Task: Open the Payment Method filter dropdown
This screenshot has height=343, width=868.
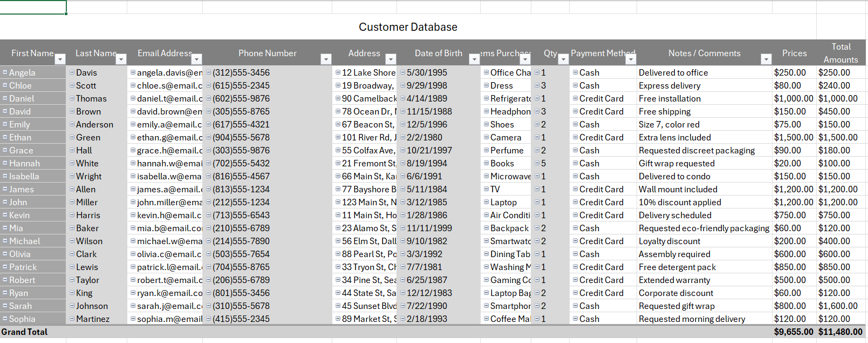Action: [x=631, y=59]
